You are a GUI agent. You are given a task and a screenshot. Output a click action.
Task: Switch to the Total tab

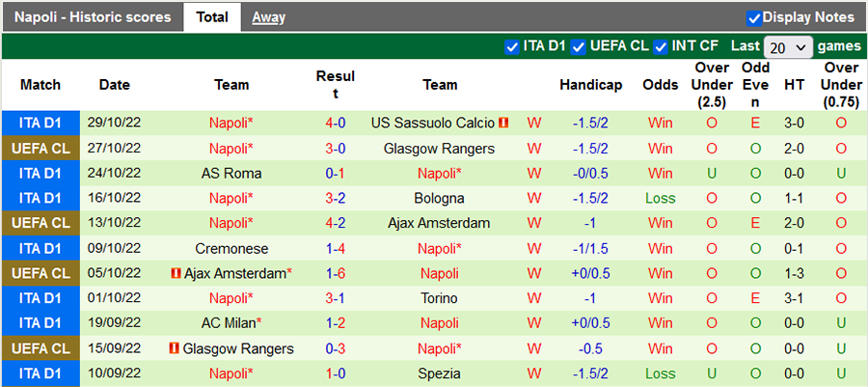point(211,17)
